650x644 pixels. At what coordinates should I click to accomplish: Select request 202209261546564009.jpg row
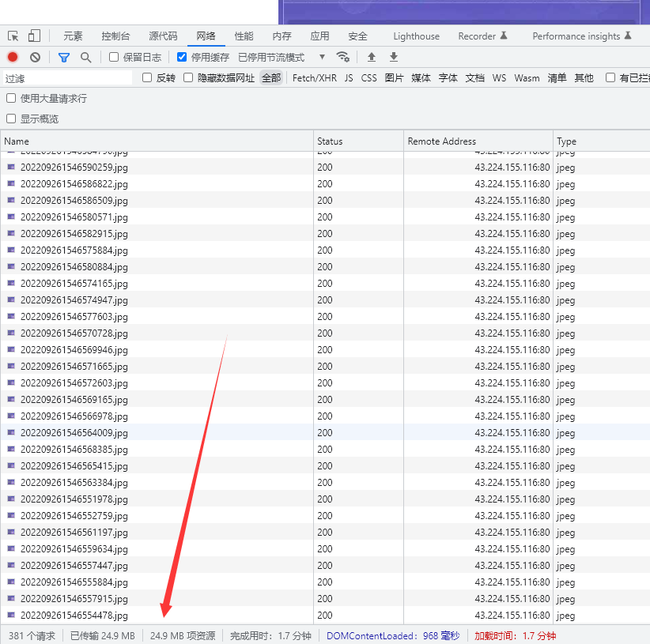click(x=74, y=432)
